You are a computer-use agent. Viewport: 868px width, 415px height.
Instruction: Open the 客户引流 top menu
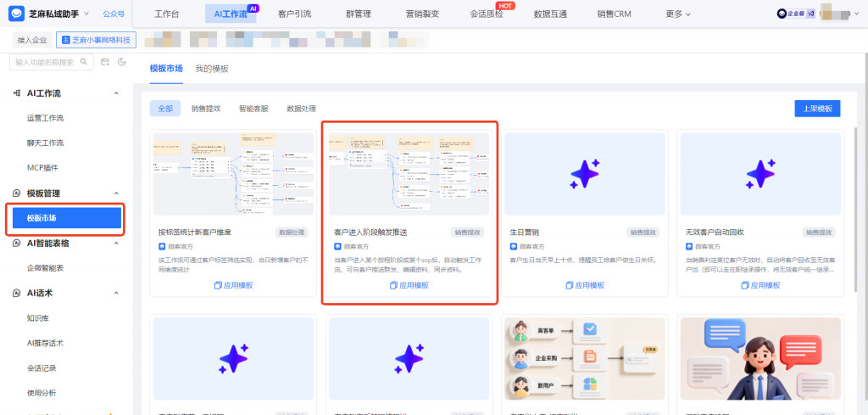pyautogui.click(x=294, y=14)
